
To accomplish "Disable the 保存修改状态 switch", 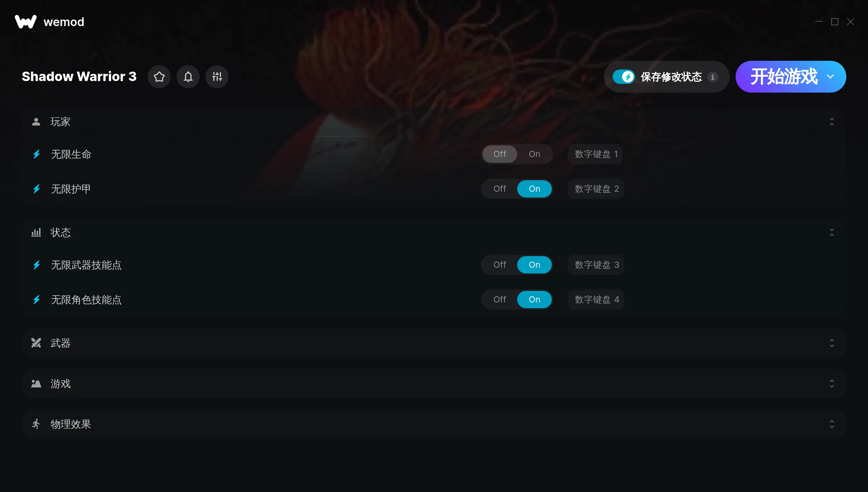I will click(624, 77).
